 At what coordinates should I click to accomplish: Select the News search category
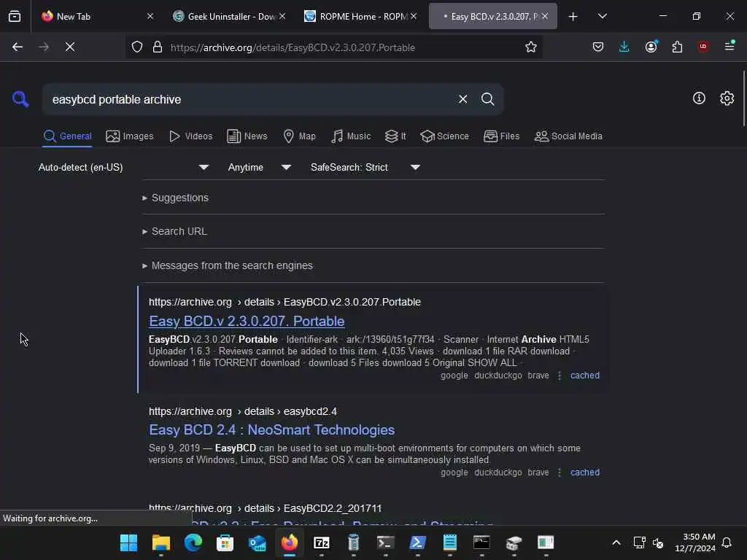pyautogui.click(x=247, y=136)
